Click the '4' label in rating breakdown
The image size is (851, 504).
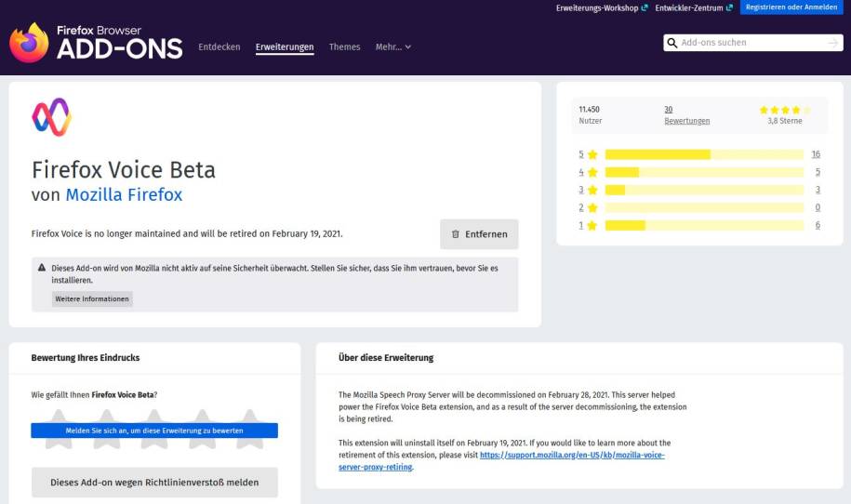(580, 173)
